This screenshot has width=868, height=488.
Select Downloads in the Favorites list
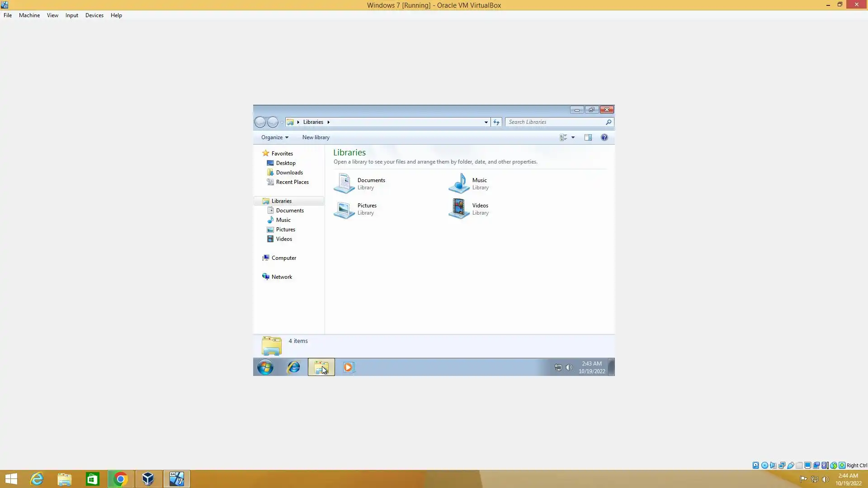coord(289,173)
